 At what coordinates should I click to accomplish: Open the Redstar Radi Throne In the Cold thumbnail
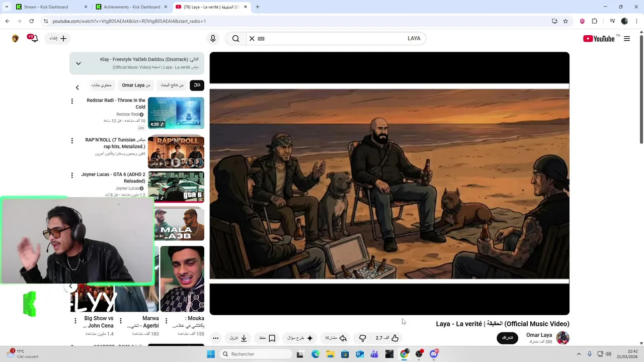point(176,113)
